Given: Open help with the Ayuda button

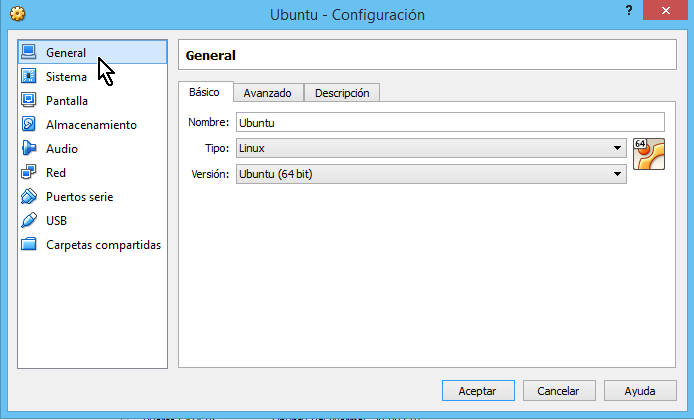Looking at the screenshot, I should [640, 391].
